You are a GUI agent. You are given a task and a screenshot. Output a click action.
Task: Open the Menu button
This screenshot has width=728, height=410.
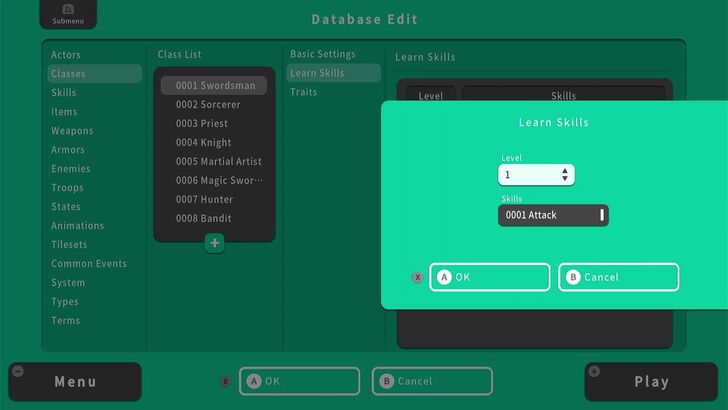[x=75, y=382]
